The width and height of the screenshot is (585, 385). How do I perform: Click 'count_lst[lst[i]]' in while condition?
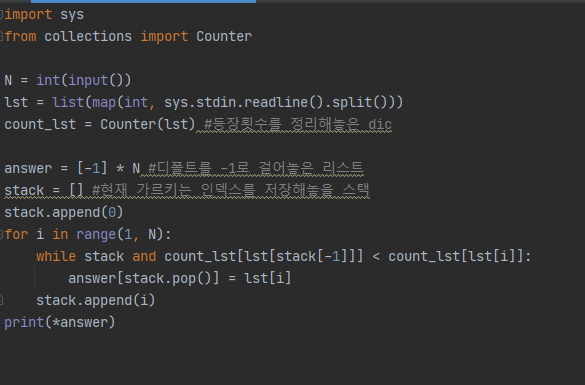pos(456,257)
